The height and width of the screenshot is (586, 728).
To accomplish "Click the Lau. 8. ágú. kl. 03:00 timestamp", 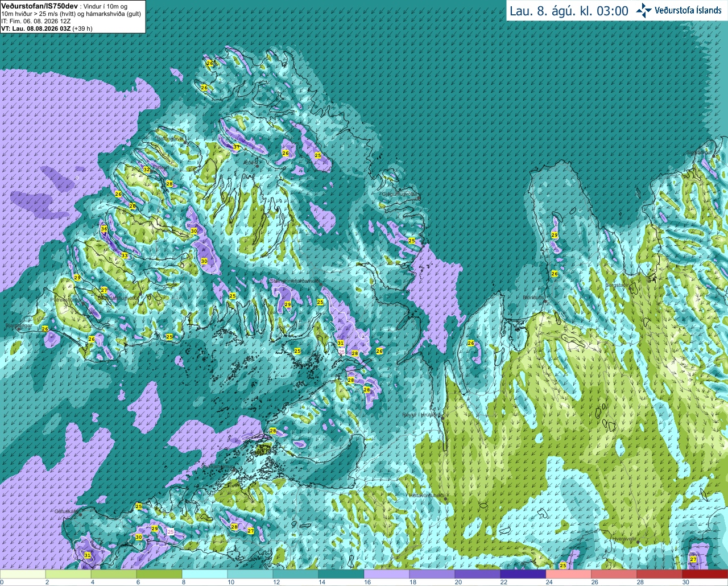I will point(569,11).
